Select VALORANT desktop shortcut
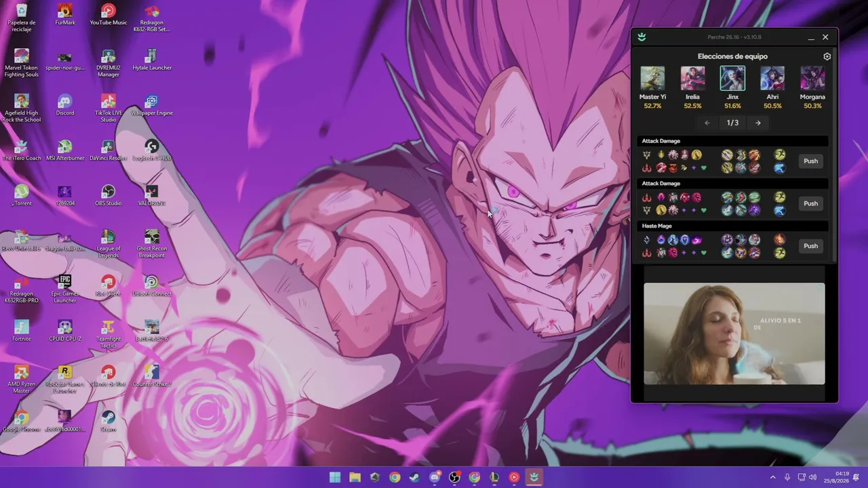The width and height of the screenshot is (868, 488). pyautogui.click(x=152, y=195)
